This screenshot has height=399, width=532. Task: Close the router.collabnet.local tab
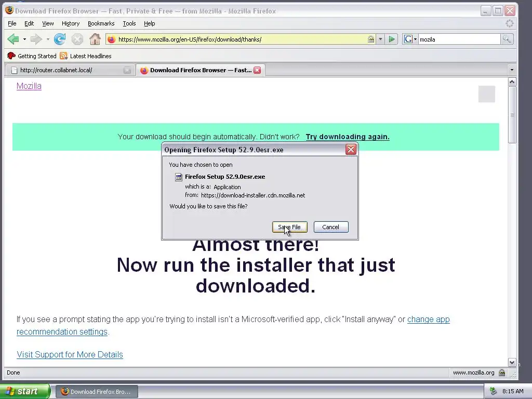(127, 70)
